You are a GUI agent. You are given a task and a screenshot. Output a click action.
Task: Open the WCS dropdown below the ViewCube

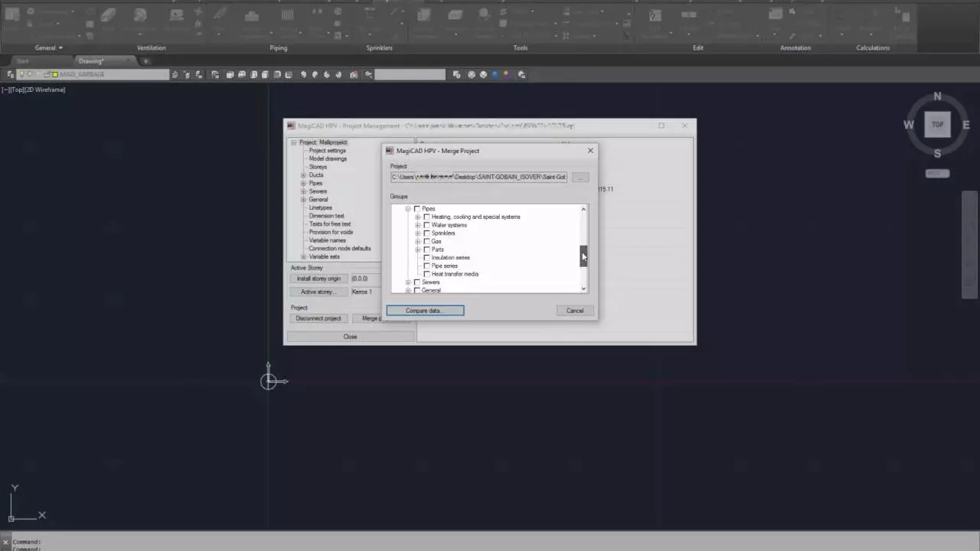point(937,174)
